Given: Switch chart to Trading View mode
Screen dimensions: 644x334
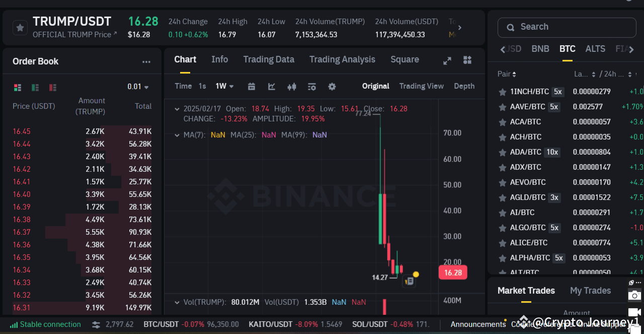Looking at the screenshot, I should pos(422,86).
